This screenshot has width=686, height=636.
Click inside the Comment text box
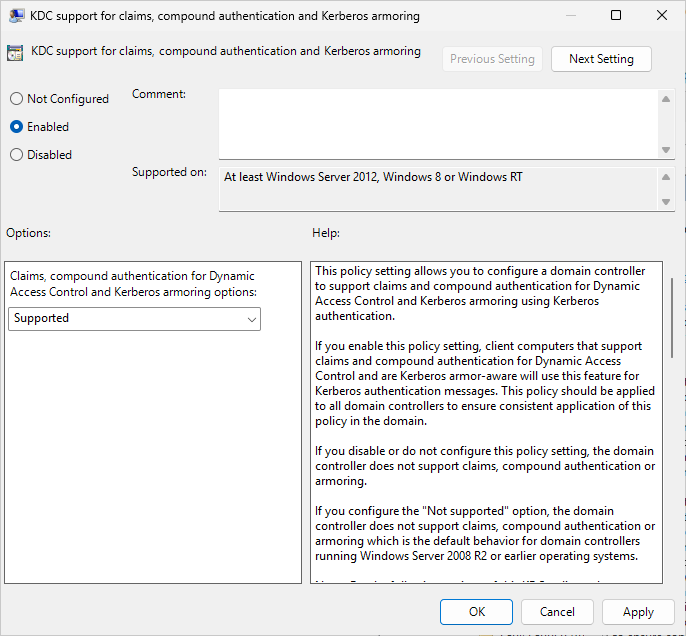pos(438,124)
